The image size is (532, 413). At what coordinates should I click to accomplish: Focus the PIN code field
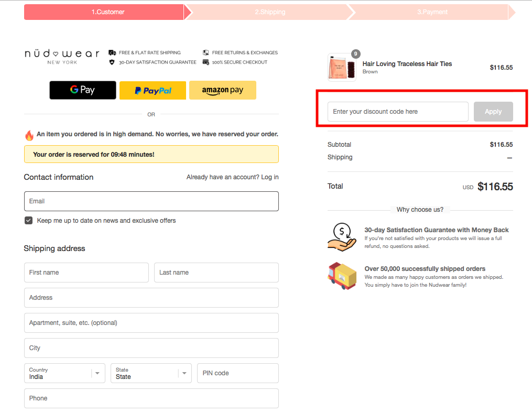coord(238,373)
